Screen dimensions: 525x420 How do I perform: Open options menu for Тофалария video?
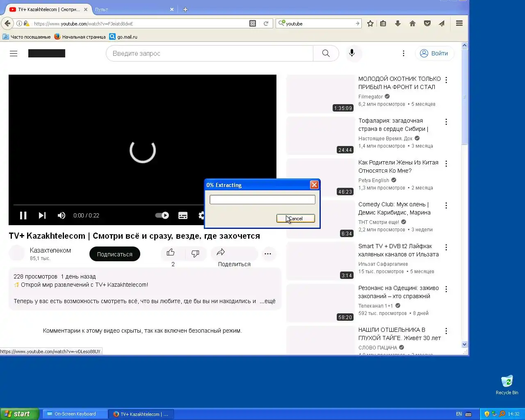tap(446, 122)
